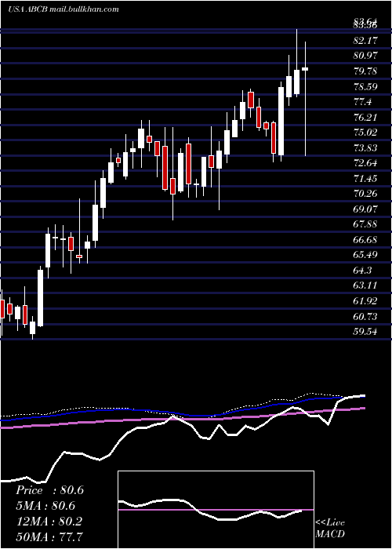Click the purple 50MA line in lower panel
Screen dimensions: 392x549
tap(182, 418)
